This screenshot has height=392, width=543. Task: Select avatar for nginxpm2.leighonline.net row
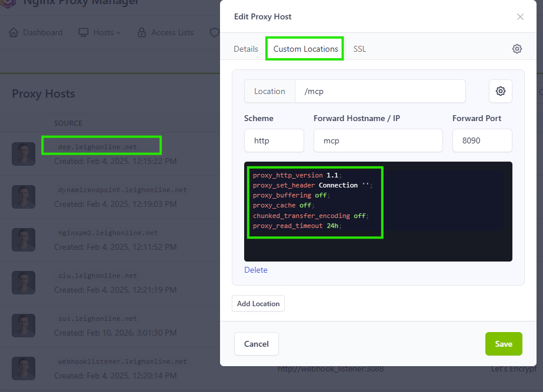(24, 240)
